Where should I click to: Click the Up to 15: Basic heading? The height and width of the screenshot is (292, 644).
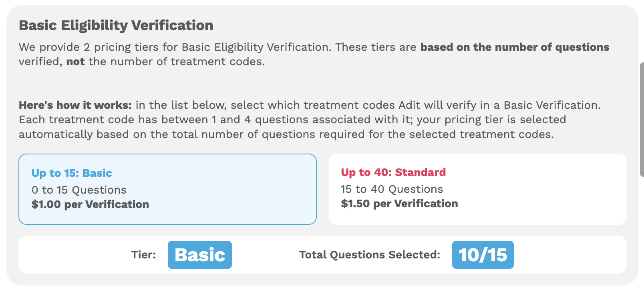click(x=72, y=173)
